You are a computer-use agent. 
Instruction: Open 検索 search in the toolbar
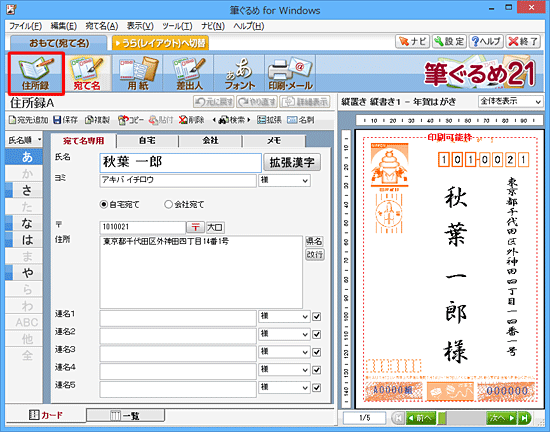coord(232,120)
